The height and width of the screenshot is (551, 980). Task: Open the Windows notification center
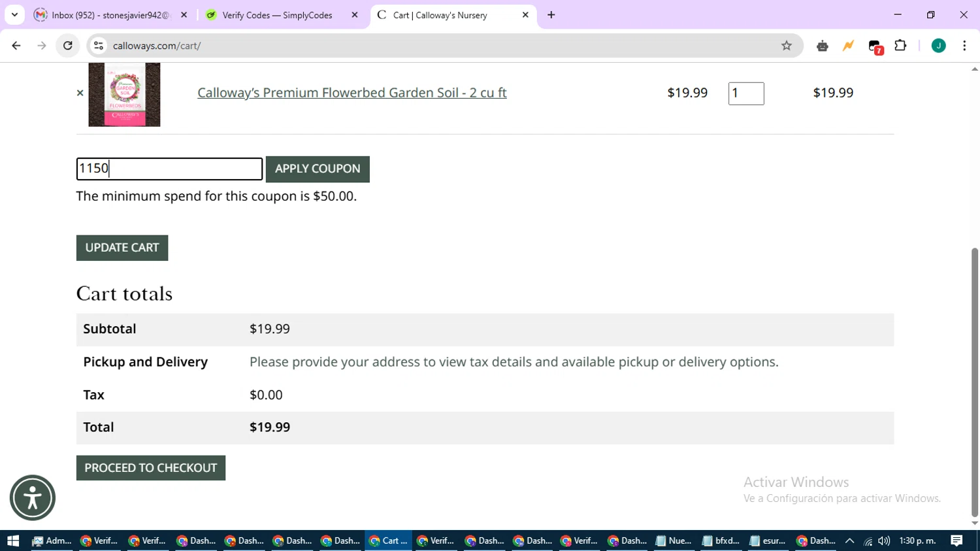click(x=957, y=541)
